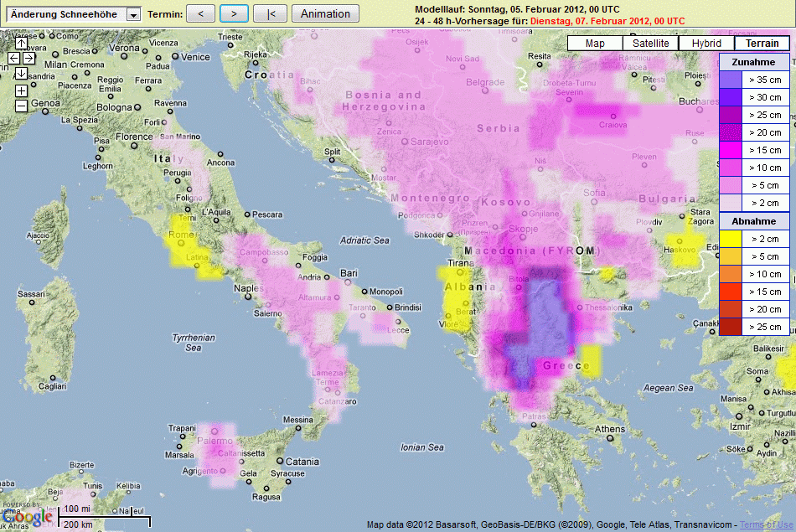The height and width of the screenshot is (532, 796).
Task: Select the Terrain map type
Action: click(762, 44)
